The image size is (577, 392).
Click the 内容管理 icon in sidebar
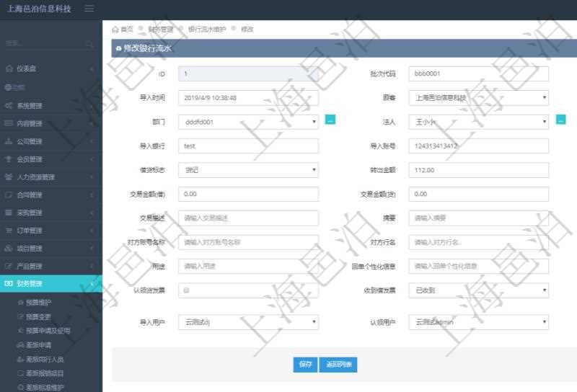tap(9, 123)
